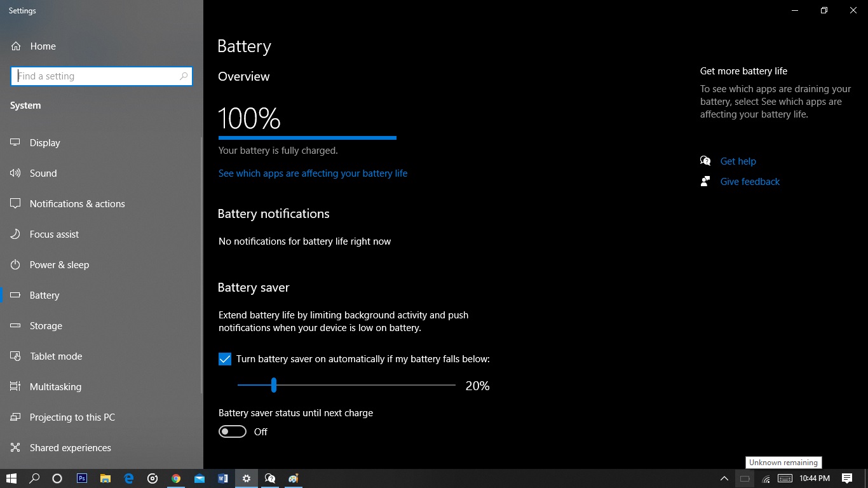Toggle battery saver status until next charge
This screenshot has height=488, width=868.
pos(233,432)
